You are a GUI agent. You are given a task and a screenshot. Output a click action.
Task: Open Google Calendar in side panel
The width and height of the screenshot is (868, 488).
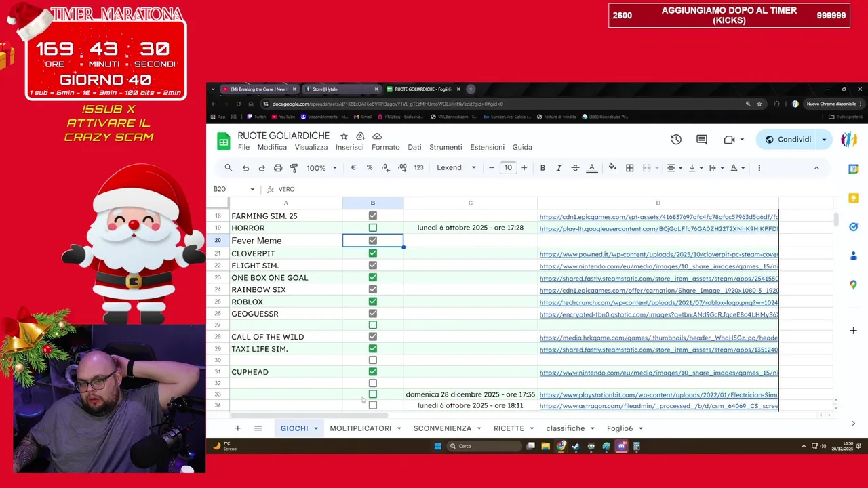tap(853, 169)
